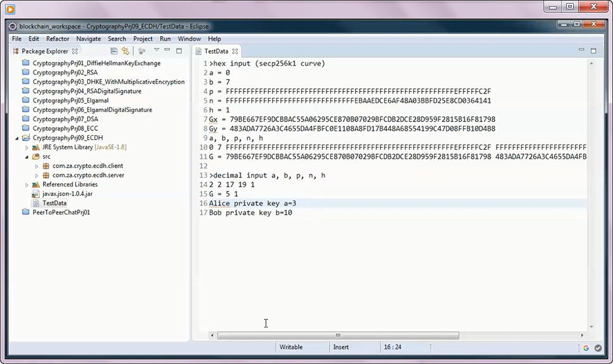Viewport: 613px width, 364px height.
Task: Collapse the src folder node
Action: tap(26, 156)
